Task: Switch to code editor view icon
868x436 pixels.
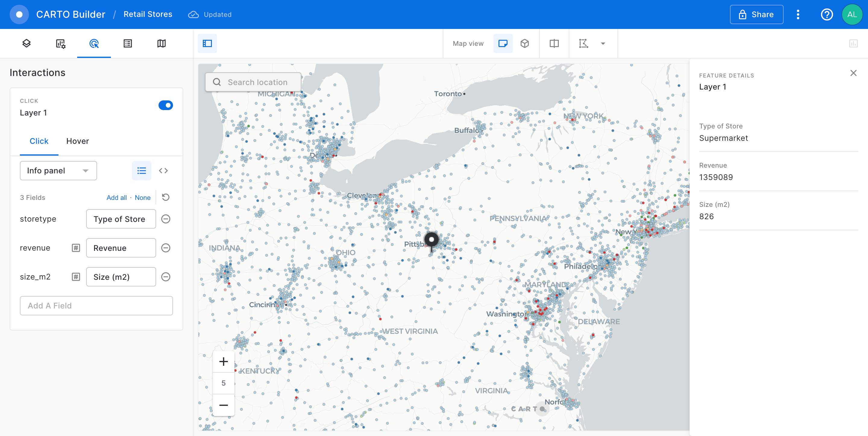Action: [x=163, y=171]
